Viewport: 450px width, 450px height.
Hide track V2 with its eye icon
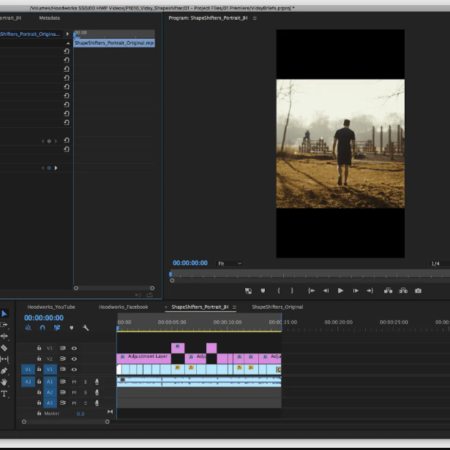click(74, 359)
